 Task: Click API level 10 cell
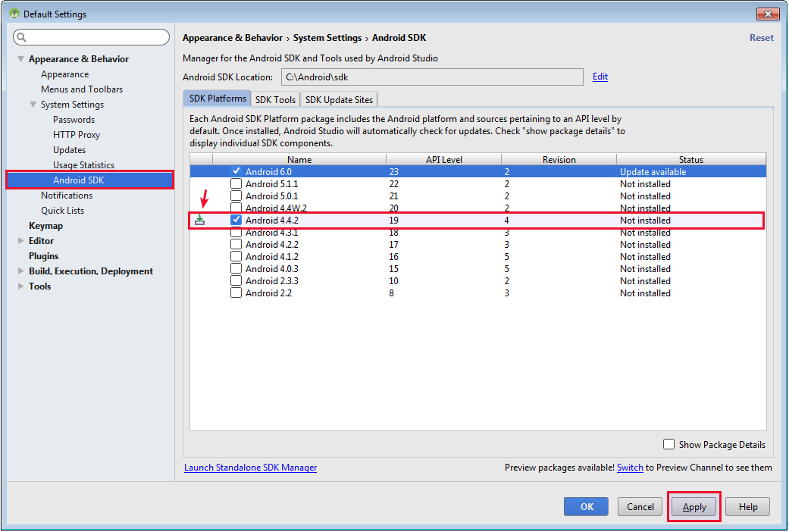pyautogui.click(x=393, y=280)
